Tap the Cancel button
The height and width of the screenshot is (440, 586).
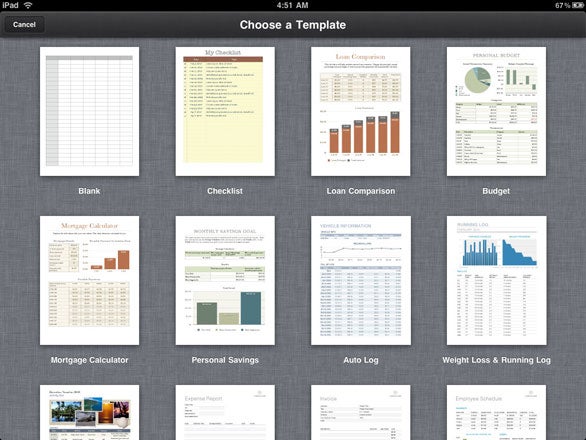24,25
